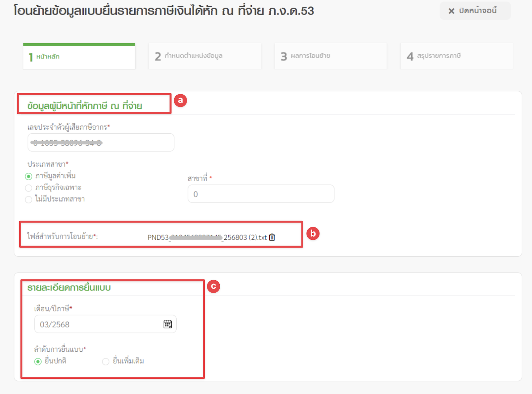Viewport: 532px width, 394px height.
Task: Go to step 1 หน้าหลัก tab
Action: [x=79, y=57]
